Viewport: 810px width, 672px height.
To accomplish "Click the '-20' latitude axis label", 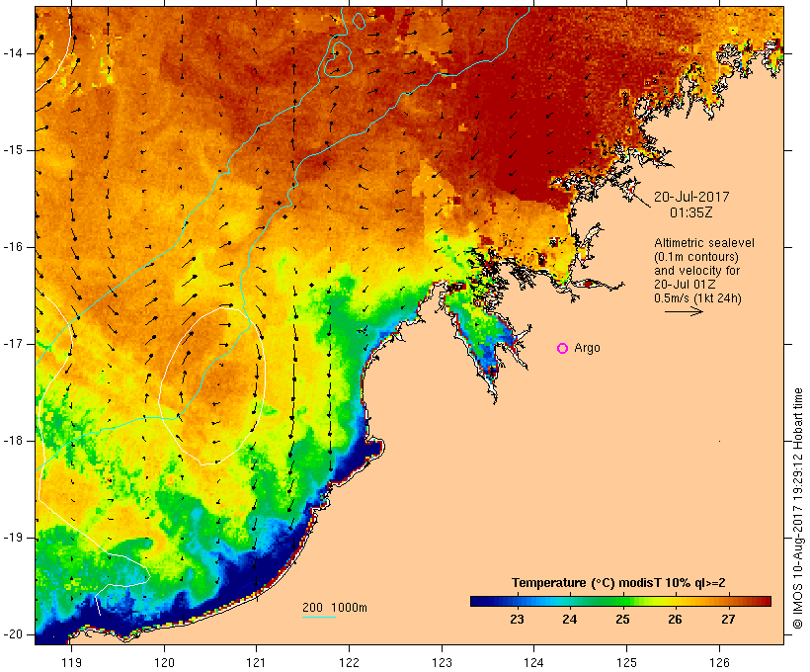I will coord(13,634).
